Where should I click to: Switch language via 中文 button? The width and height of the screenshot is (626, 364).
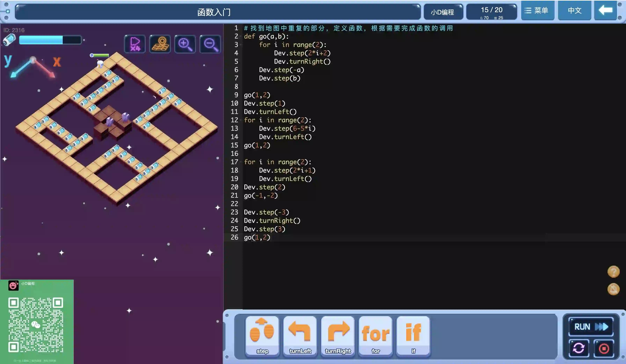click(x=574, y=10)
